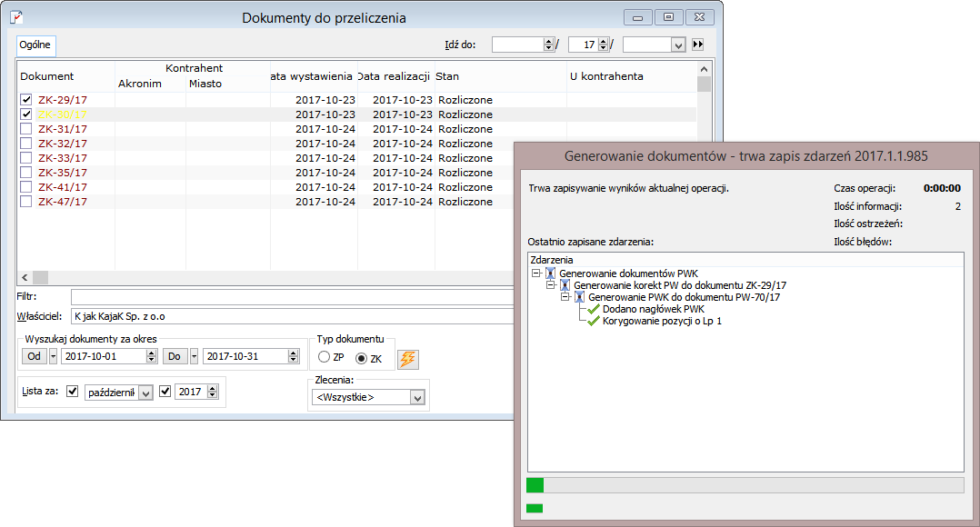
Task: Toggle the month checkbox in Lista za
Action: click(x=73, y=392)
